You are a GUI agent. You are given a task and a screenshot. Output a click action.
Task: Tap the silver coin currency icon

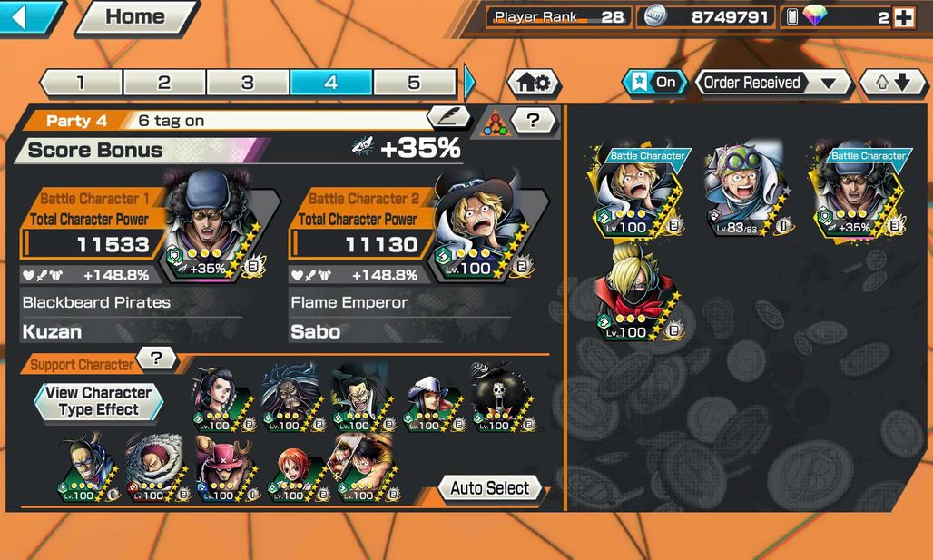(654, 16)
